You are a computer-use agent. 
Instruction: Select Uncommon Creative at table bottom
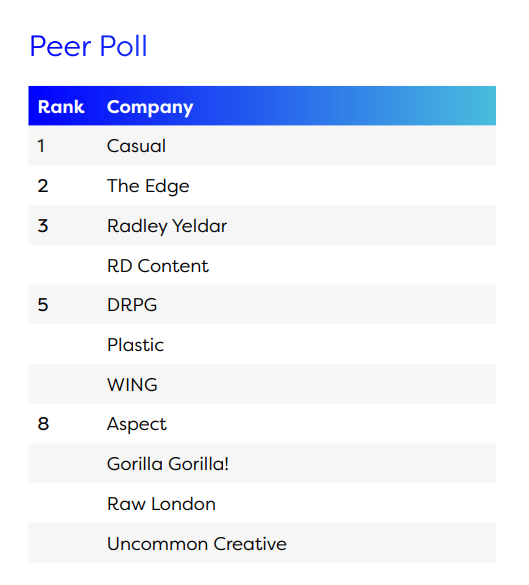(x=197, y=544)
